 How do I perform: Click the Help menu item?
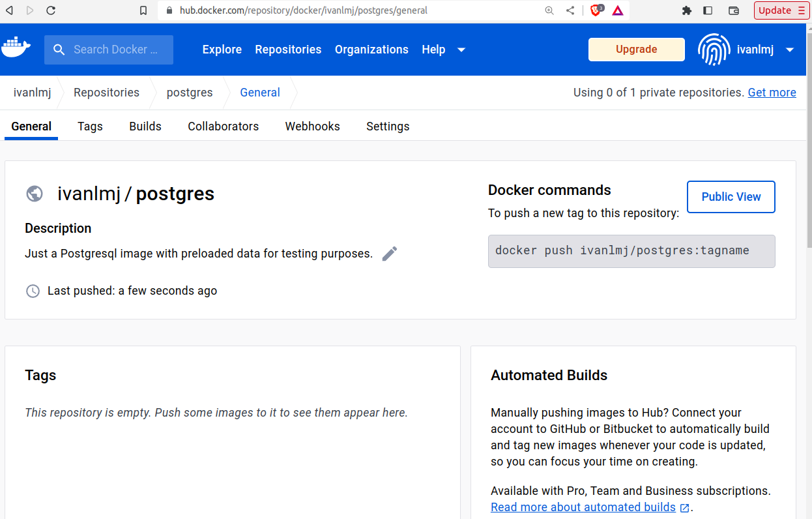point(433,50)
